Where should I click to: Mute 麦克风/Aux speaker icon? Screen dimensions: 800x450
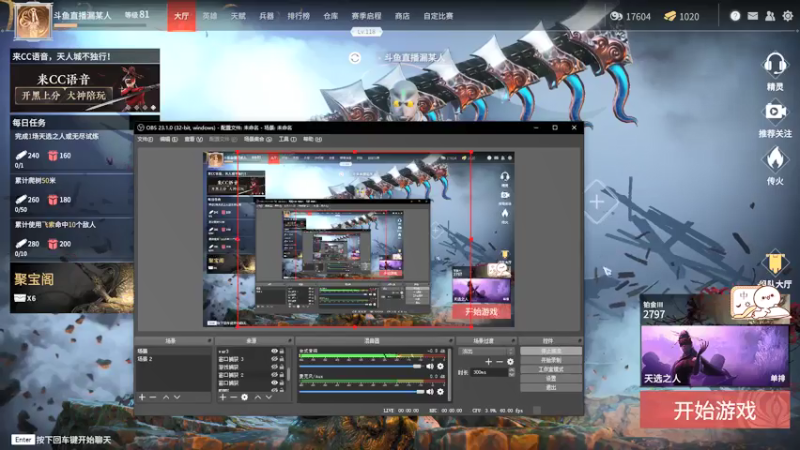[x=430, y=392]
